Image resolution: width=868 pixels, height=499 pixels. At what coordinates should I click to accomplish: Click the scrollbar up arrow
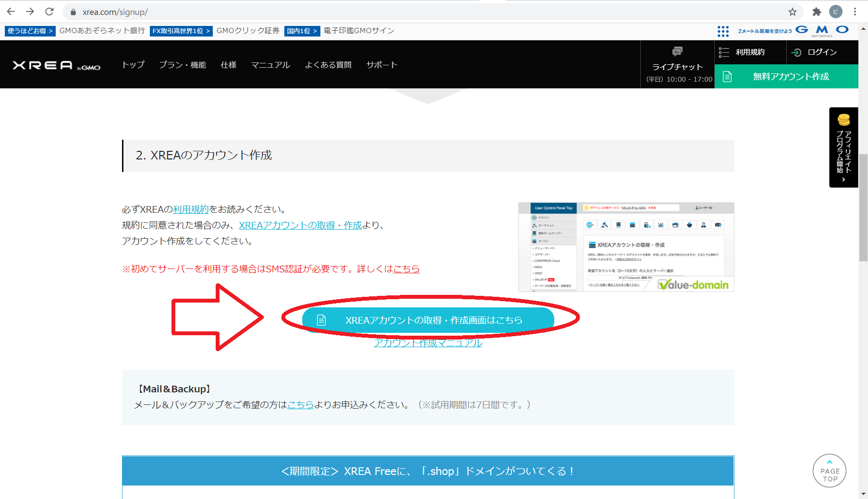[x=863, y=29]
